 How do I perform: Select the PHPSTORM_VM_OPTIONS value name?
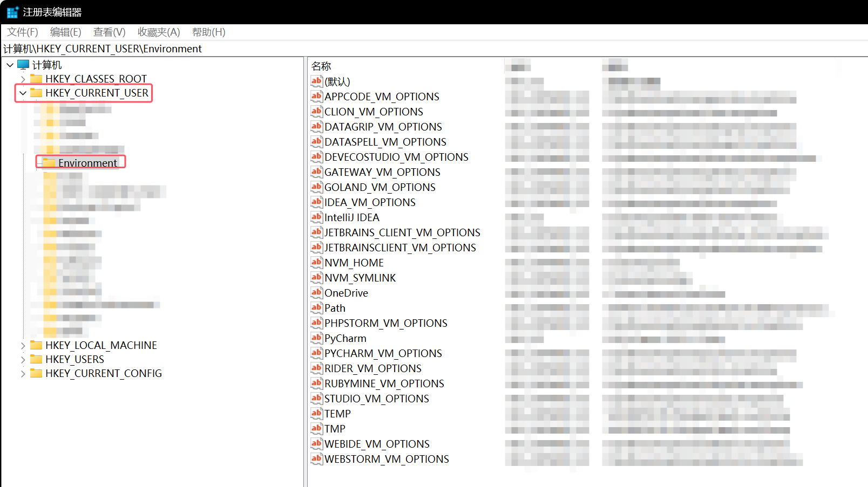(x=386, y=323)
